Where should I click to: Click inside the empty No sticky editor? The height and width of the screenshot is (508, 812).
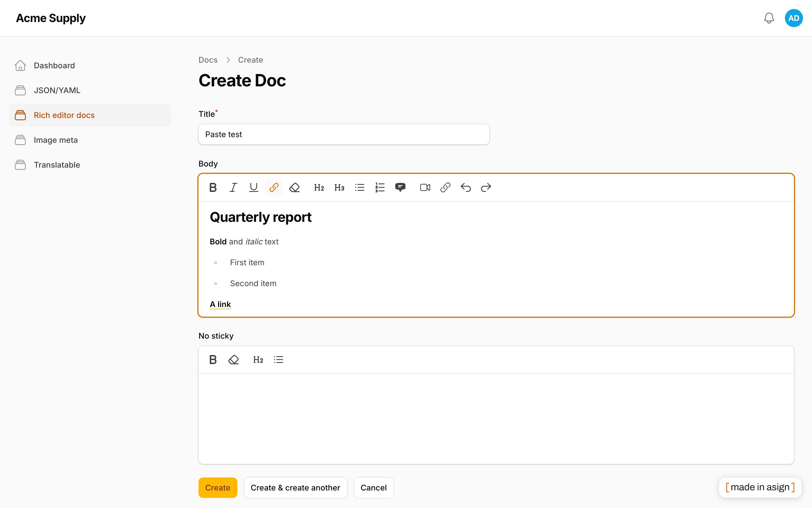(496, 419)
